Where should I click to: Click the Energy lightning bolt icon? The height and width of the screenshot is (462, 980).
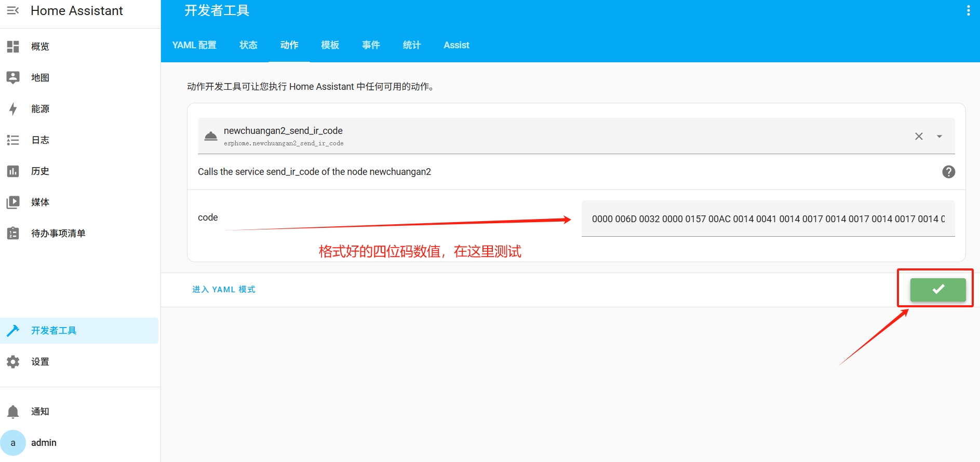13,109
